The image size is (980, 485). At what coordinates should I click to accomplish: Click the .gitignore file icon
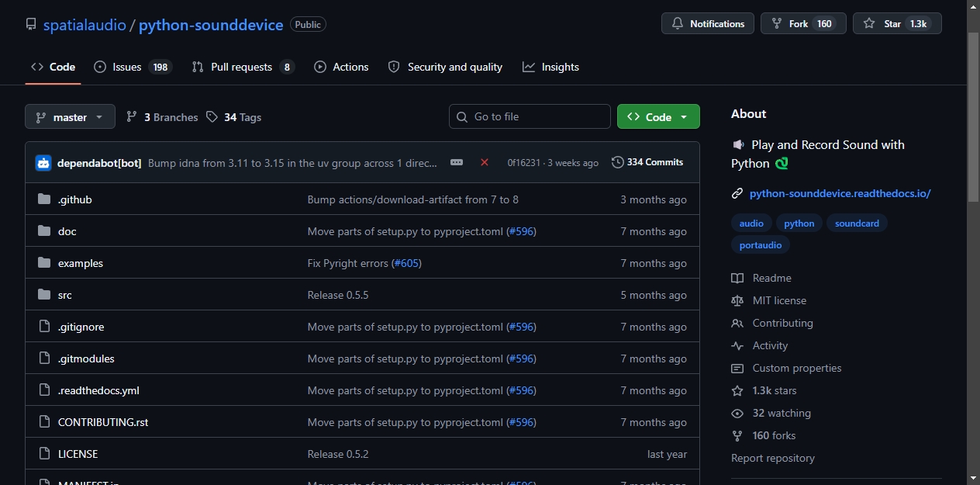pyautogui.click(x=44, y=327)
